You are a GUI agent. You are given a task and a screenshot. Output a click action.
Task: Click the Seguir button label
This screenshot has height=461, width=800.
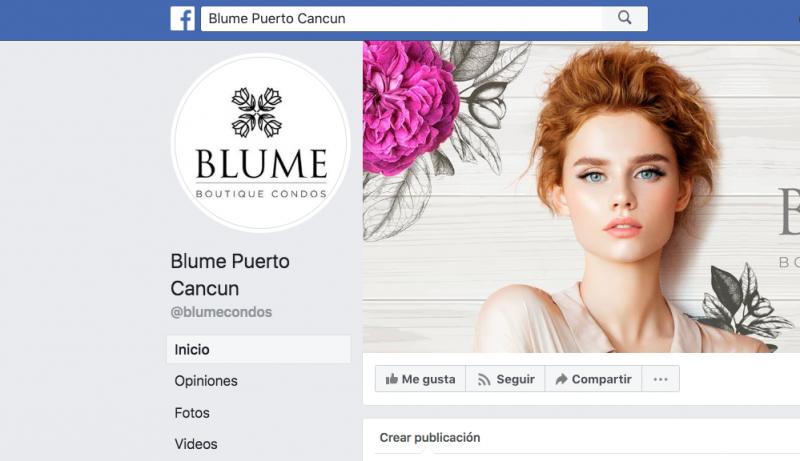[515, 379]
